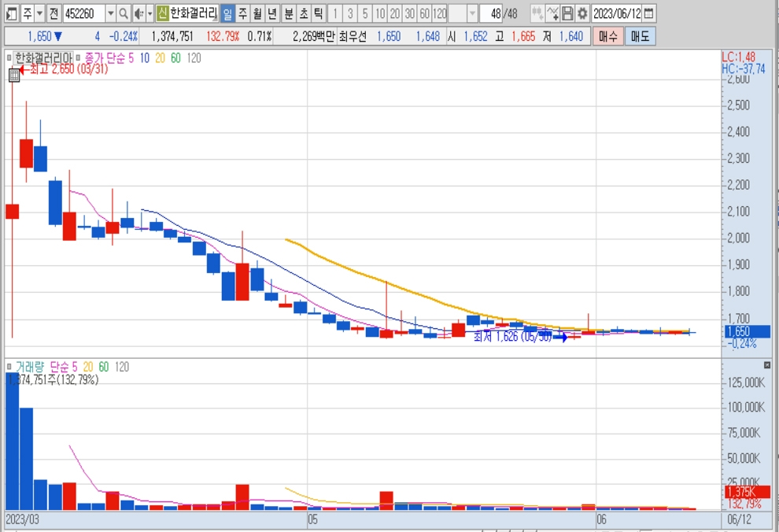Image resolution: width=779 pixels, height=532 pixels.
Task: Click the 매도 sell button
Action: (x=641, y=36)
